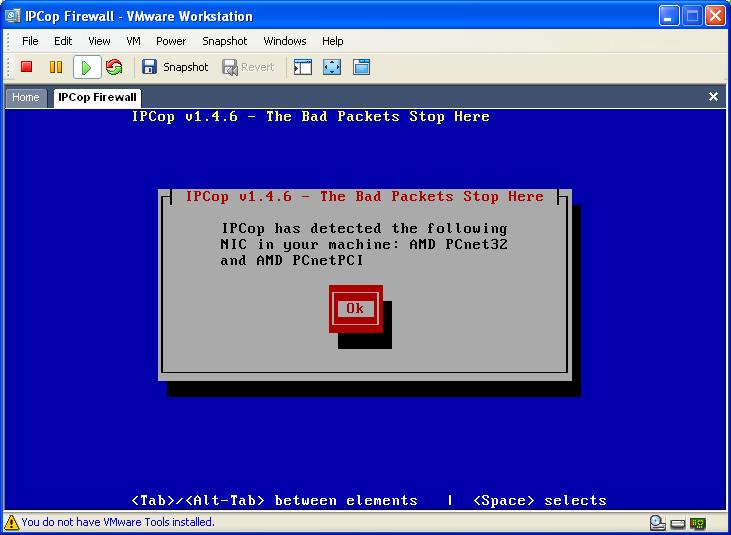Toggle the sidebar view icon

303,67
